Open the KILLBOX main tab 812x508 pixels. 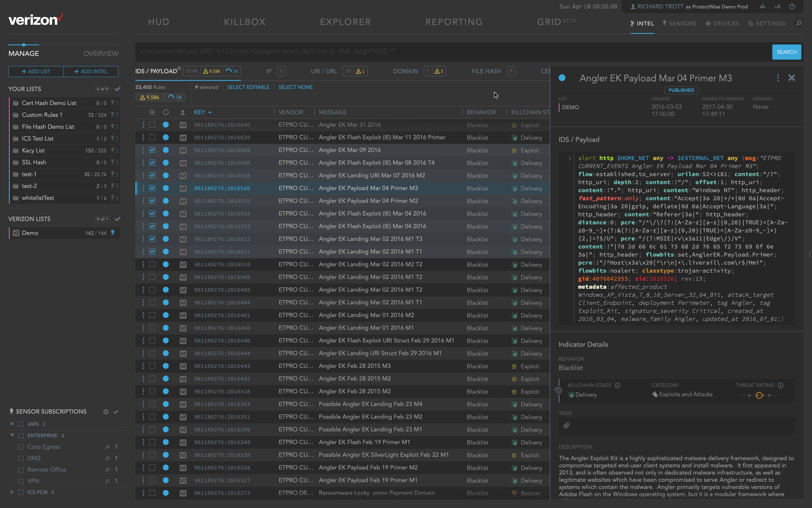245,22
